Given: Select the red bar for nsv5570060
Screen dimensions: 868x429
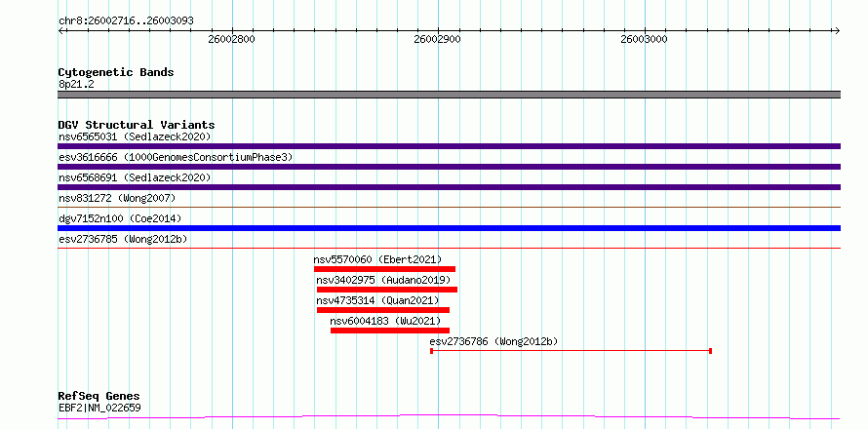Looking at the screenshot, I should pos(384,269).
